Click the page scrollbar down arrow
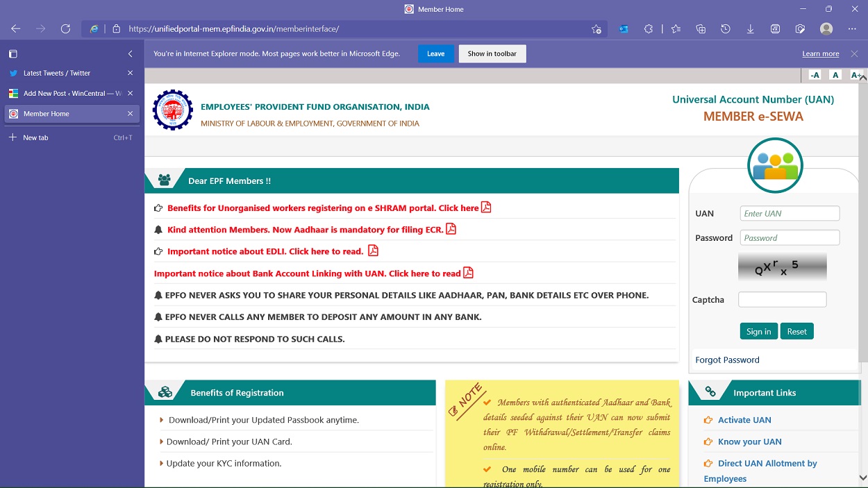The image size is (868, 488). coord(862,478)
